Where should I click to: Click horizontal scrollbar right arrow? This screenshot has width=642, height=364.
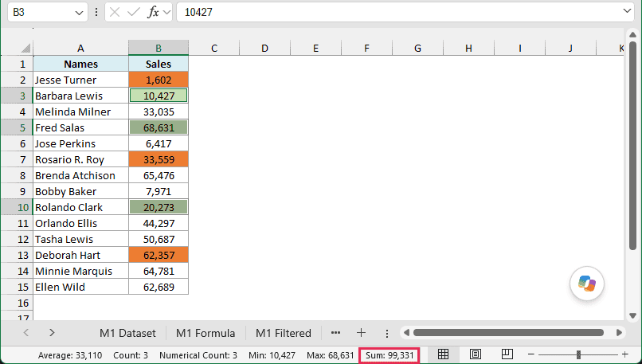pyautogui.click(x=619, y=333)
